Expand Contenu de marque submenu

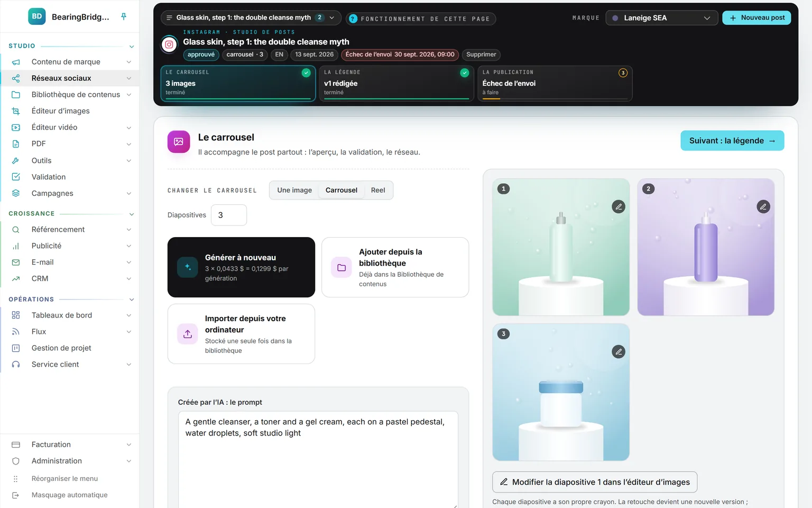(x=128, y=62)
